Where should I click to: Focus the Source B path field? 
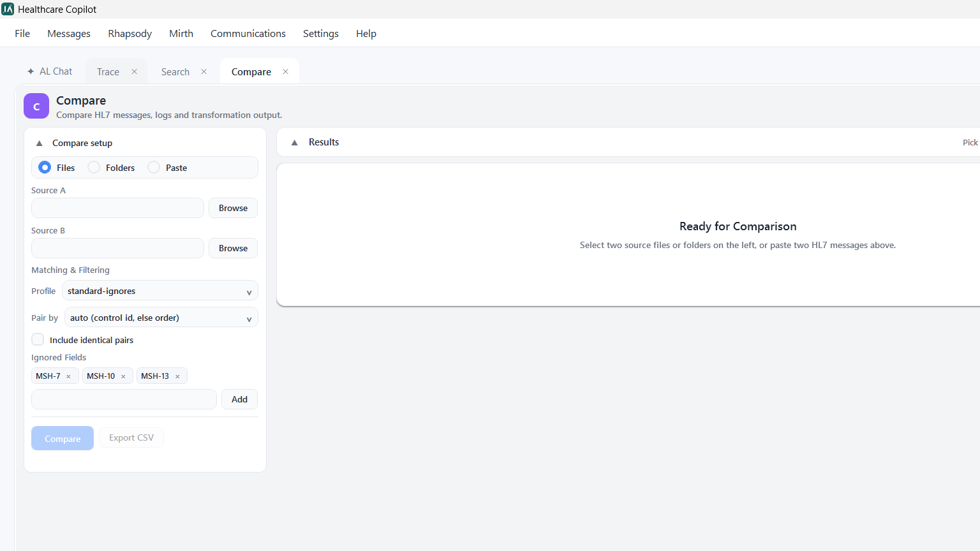[117, 248]
